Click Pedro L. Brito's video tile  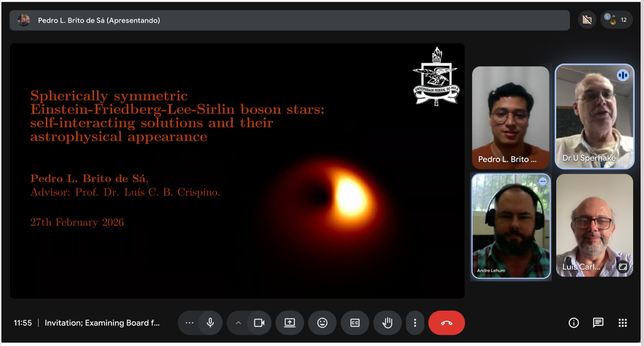click(x=511, y=116)
